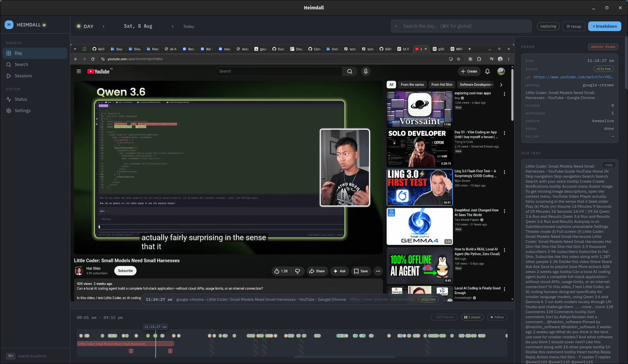The image size is (628, 364).
Task: Select the 'Software Development' chip
Action: [x=476, y=85]
